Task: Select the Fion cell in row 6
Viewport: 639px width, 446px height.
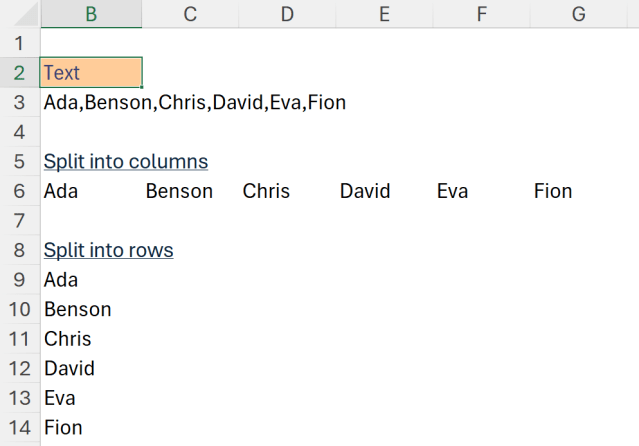Action: pyautogui.click(x=553, y=191)
